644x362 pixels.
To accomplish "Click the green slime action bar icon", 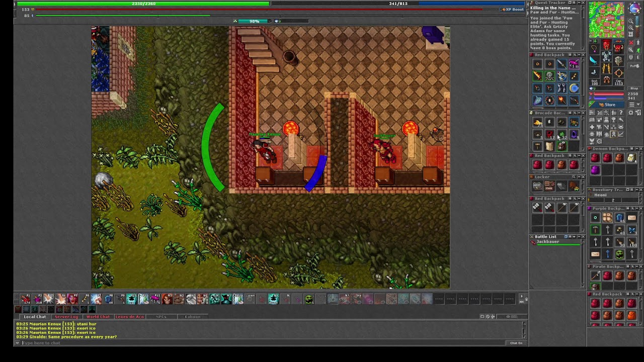I will [309, 300].
